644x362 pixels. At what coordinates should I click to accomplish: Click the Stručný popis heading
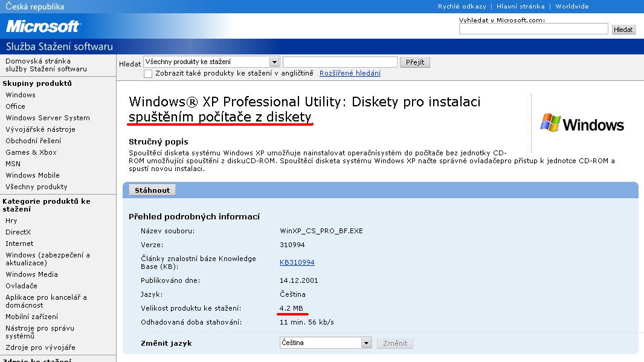click(158, 142)
